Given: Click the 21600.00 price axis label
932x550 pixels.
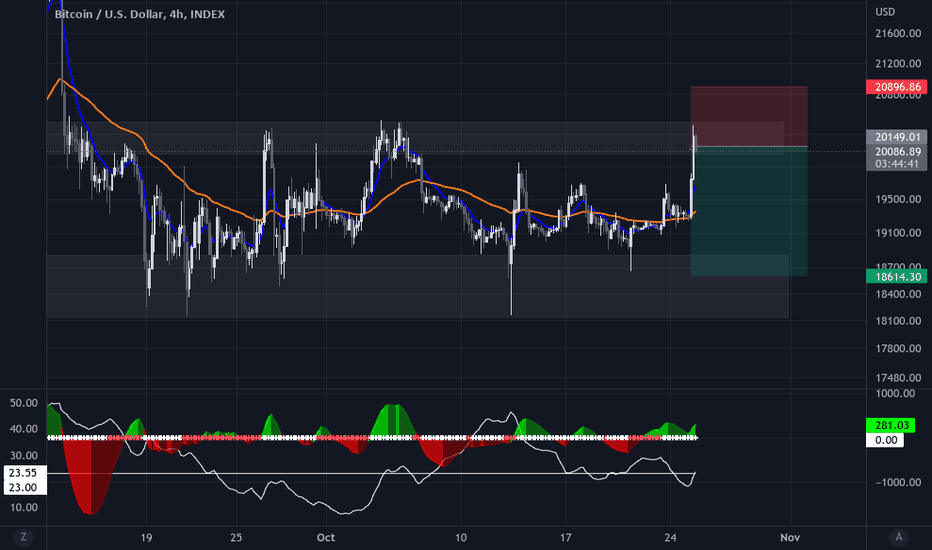Looking at the screenshot, I should coord(898,33).
